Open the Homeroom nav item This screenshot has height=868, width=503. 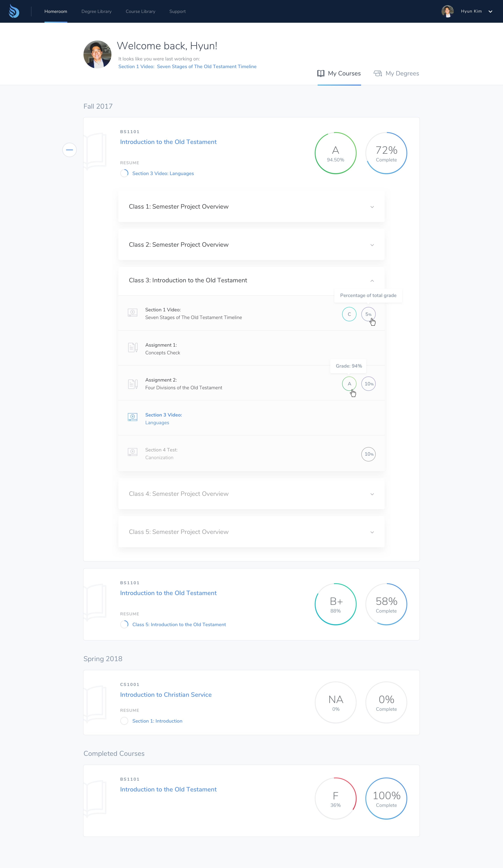56,11
